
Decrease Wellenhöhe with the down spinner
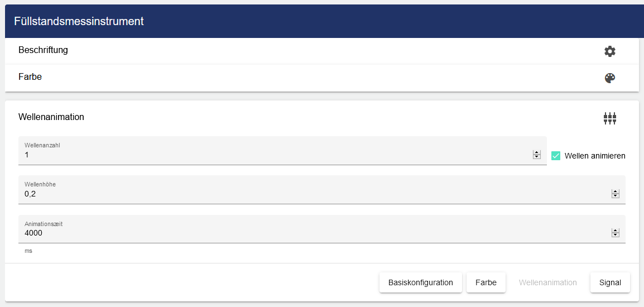pyautogui.click(x=616, y=196)
